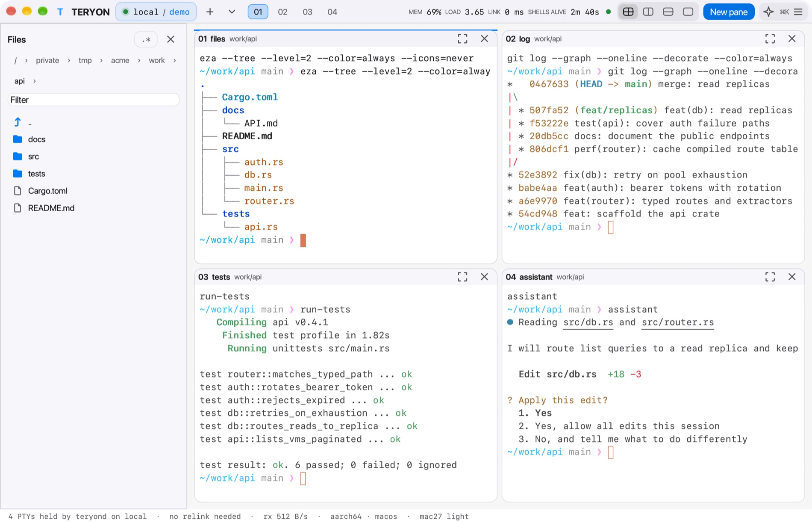Maximize the 01 files pane
Viewport: 812px width, 523px height.
point(462,39)
